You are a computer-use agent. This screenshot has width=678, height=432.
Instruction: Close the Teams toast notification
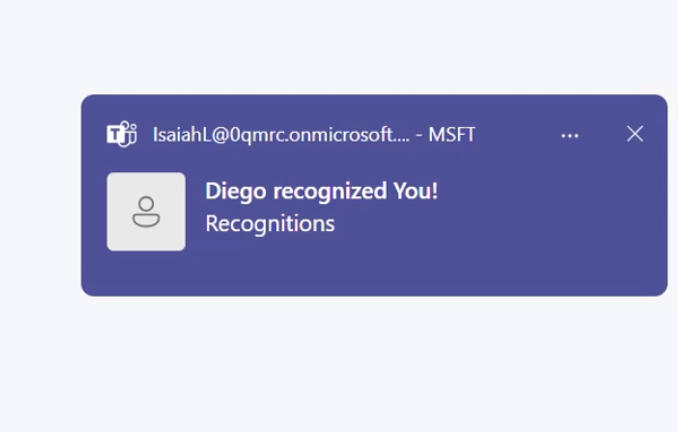(x=635, y=134)
